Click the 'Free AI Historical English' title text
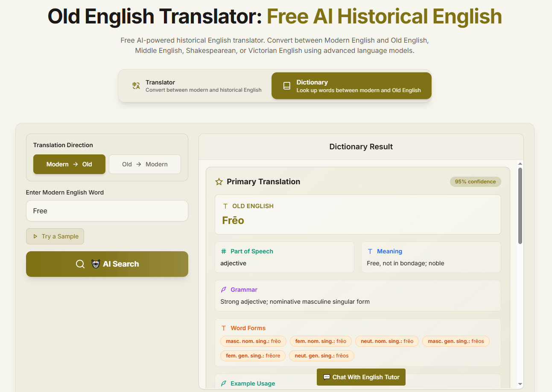Viewport: 552px width, 392px height. click(x=384, y=17)
